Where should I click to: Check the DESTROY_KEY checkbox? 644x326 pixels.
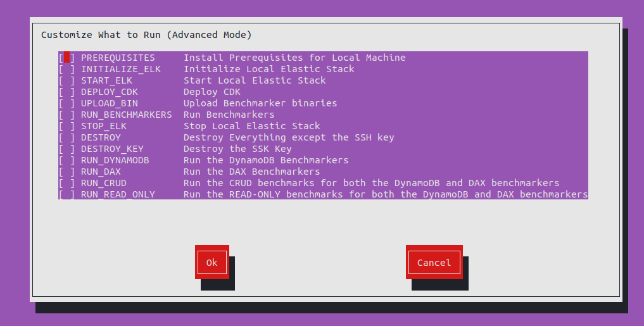tap(66, 149)
